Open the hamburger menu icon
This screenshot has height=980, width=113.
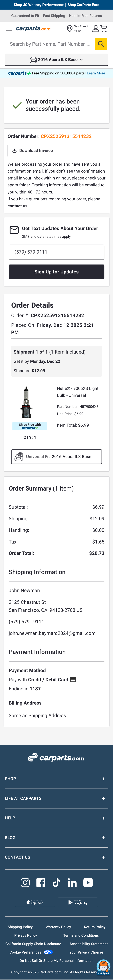pyautogui.click(x=9, y=29)
